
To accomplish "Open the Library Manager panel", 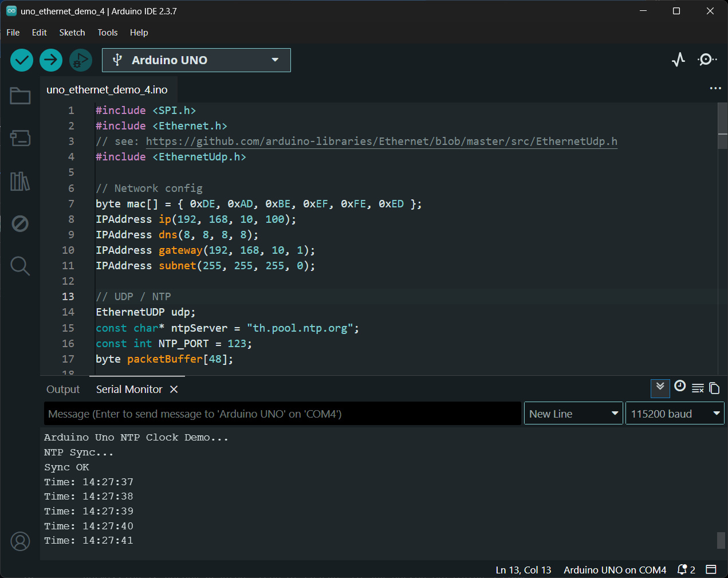I will [20, 182].
